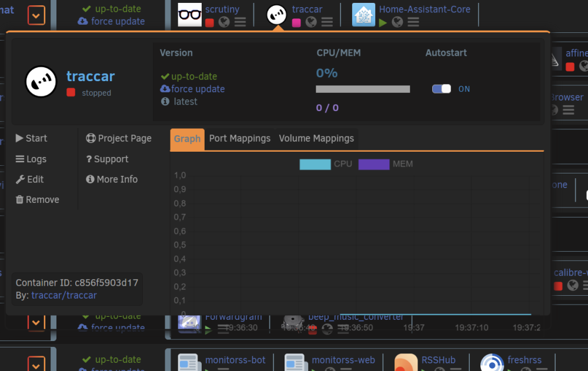Screen dimensions: 588x371
Task: Open Home-Assistant-Core log lines icon
Action: click(x=413, y=22)
